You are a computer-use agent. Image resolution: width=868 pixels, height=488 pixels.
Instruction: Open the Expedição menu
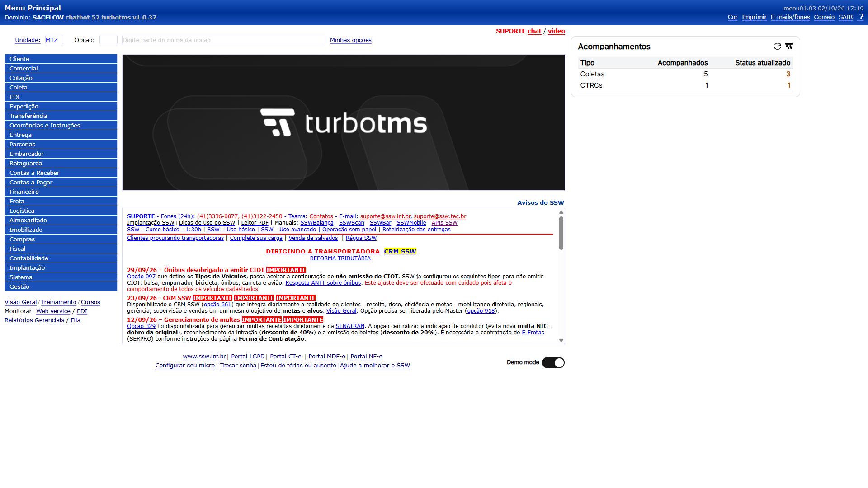[61, 106]
